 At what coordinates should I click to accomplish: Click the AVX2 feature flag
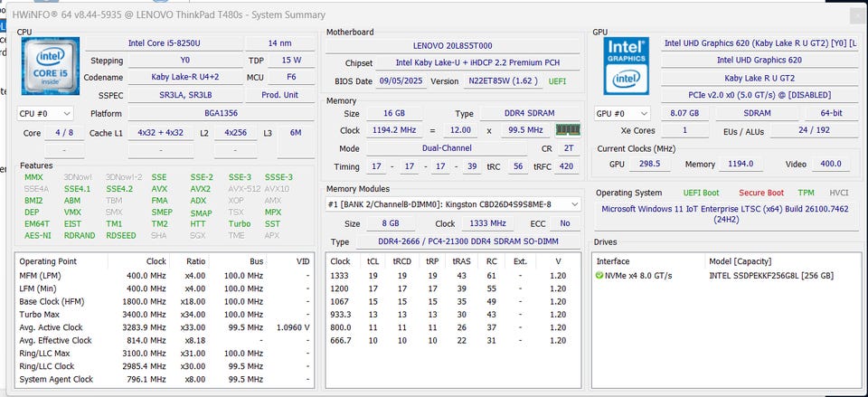coord(201,189)
